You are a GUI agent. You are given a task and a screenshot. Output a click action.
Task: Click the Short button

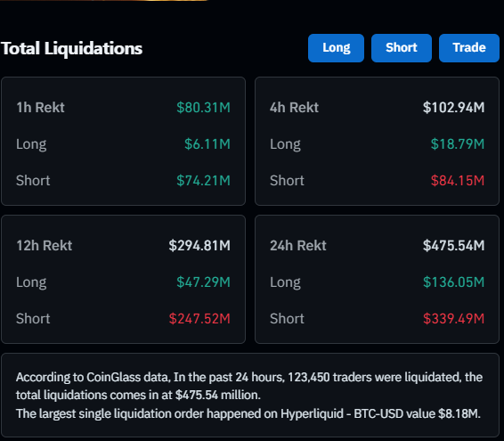(x=401, y=48)
